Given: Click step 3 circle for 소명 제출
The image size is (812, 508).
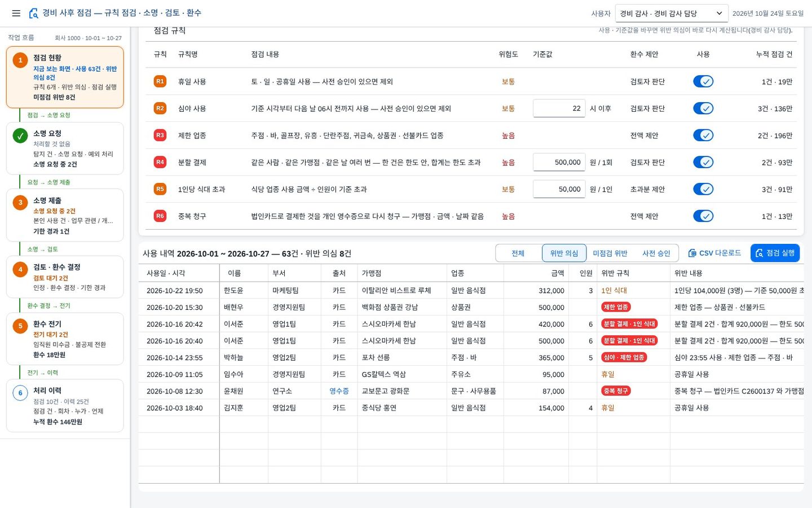Looking at the screenshot, I should [x=20, y=203].
